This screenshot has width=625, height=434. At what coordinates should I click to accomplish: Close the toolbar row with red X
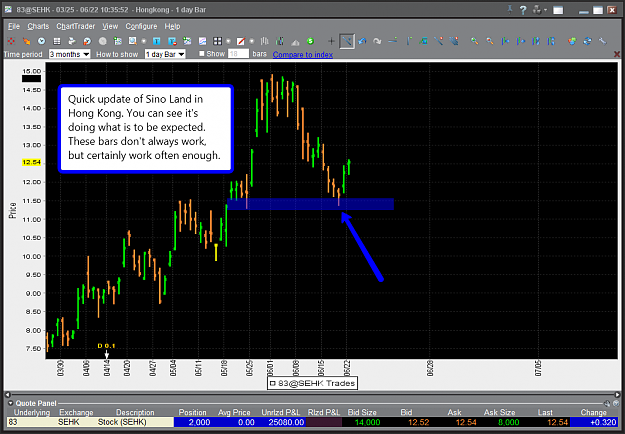click(x=617, y=54)
